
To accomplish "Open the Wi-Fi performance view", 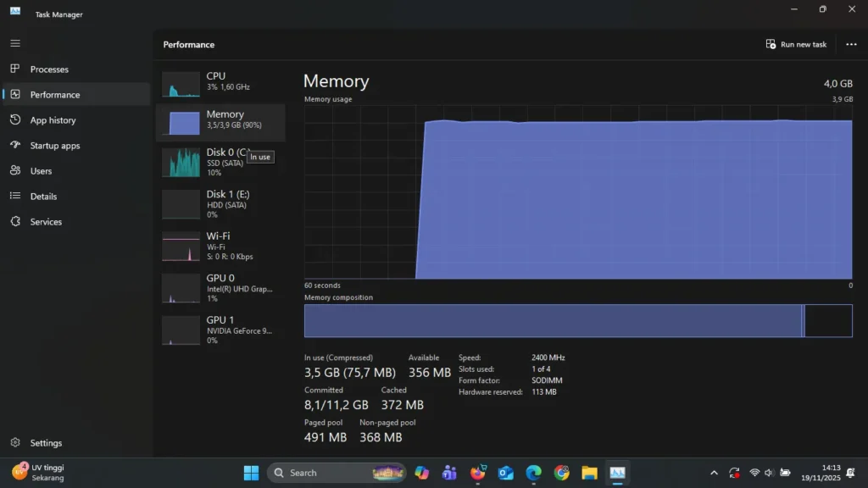I will pyautogui.click(x=220, y=246).
